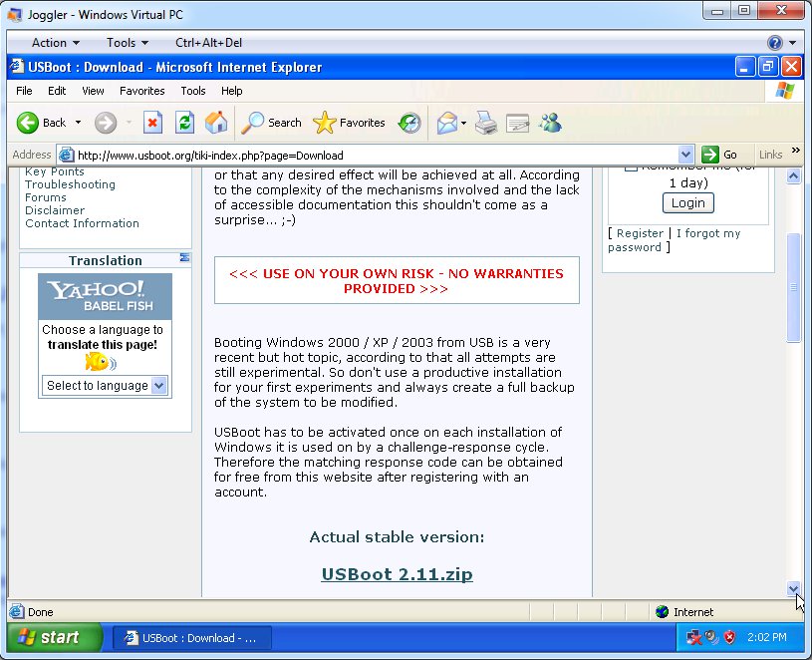The height and width of the screenshot is (660, 812).
Task: Click the Login button
Action: [x=687, y=202]
